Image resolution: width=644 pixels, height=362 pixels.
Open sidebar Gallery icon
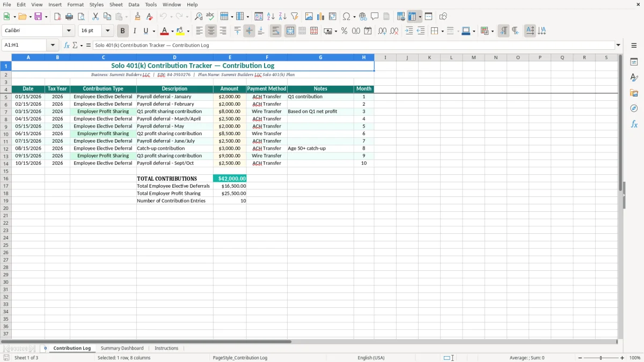(x=634, y=93)
